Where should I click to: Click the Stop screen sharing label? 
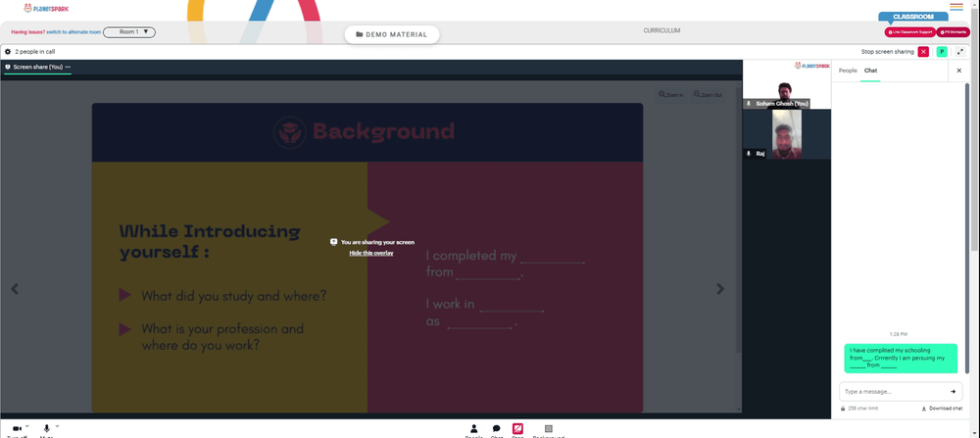pyautogui.click(x=888, y=52)
